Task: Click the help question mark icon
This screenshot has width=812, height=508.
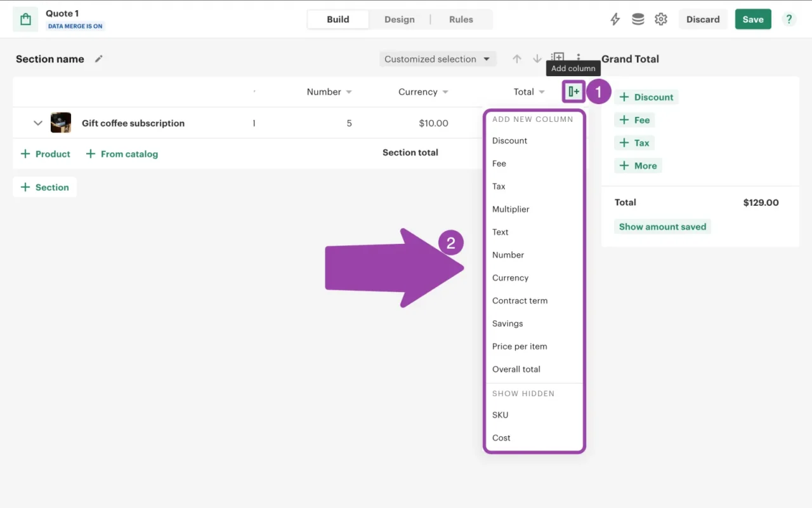Action: (x=789, y=19)
